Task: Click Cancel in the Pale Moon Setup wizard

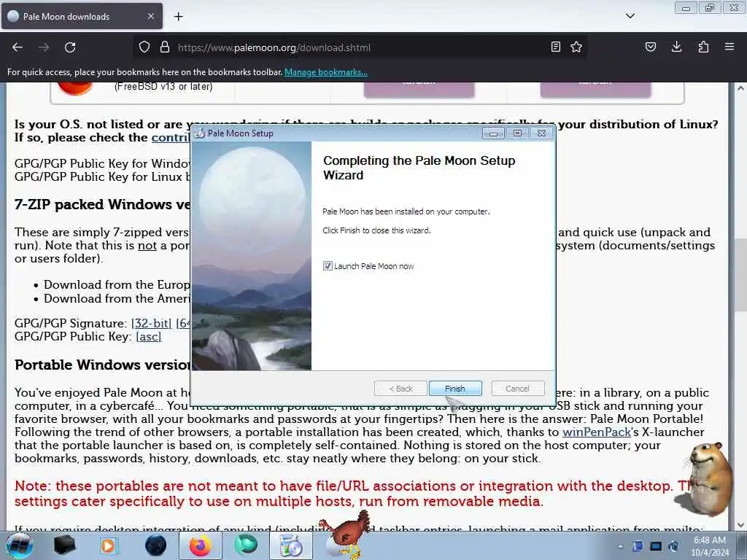Action: 518,389
